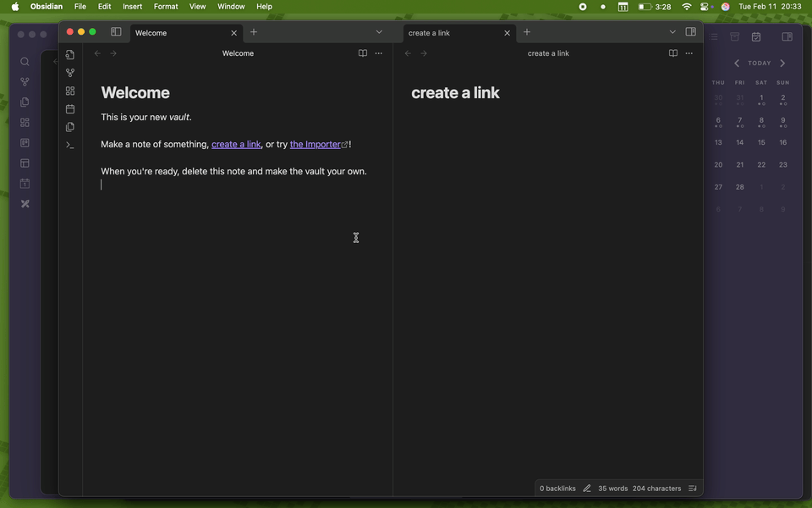Open quick switcher icon in left ribbon
This screenshot has height=508, width=812.
click(x=70, y=55)
